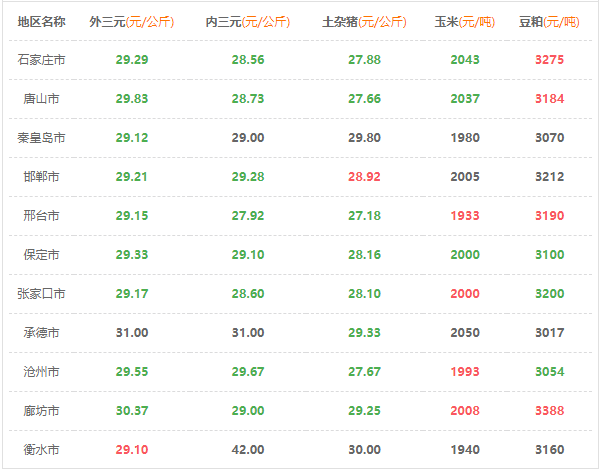Select 邢台市 内三元 price 27.92

pyautogui.click(x=248, y=216)
